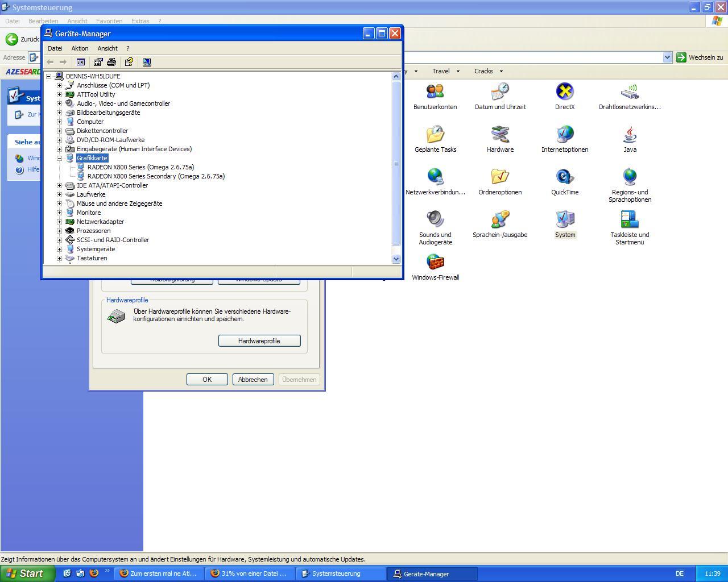The width and height of the screenshot is (728, 582).
Task: Select the DVD/CD-ROM-Laufwerke tree item
Action: (110, 140)
